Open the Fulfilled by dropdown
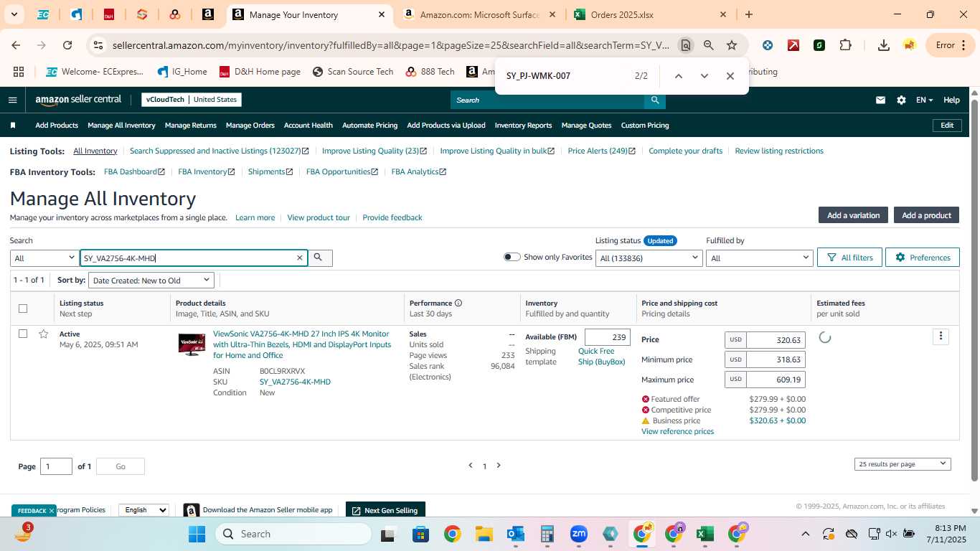 pyautogui.click(x=759, y=258)
